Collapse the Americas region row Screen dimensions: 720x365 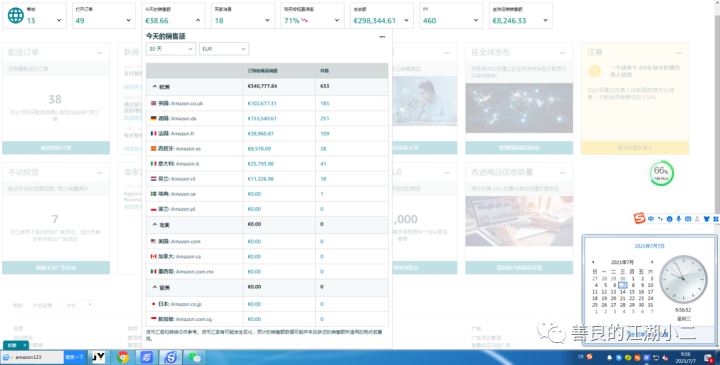[155, 225]
